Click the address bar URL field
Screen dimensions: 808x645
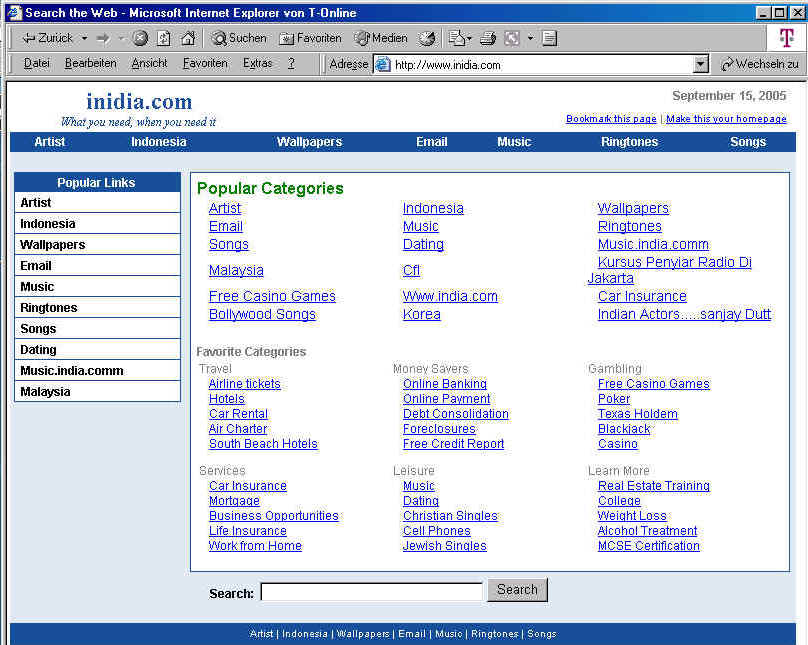pos(533,64)
